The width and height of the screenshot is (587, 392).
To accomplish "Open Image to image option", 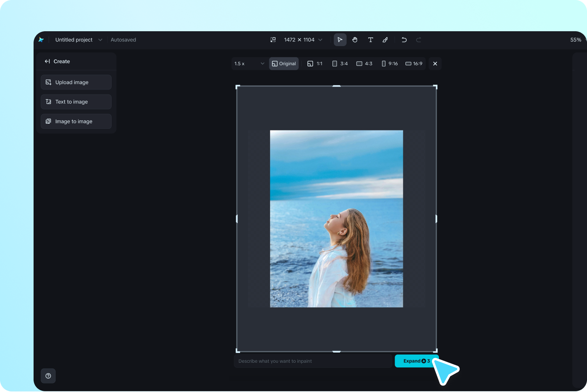I will coord(76,121).
